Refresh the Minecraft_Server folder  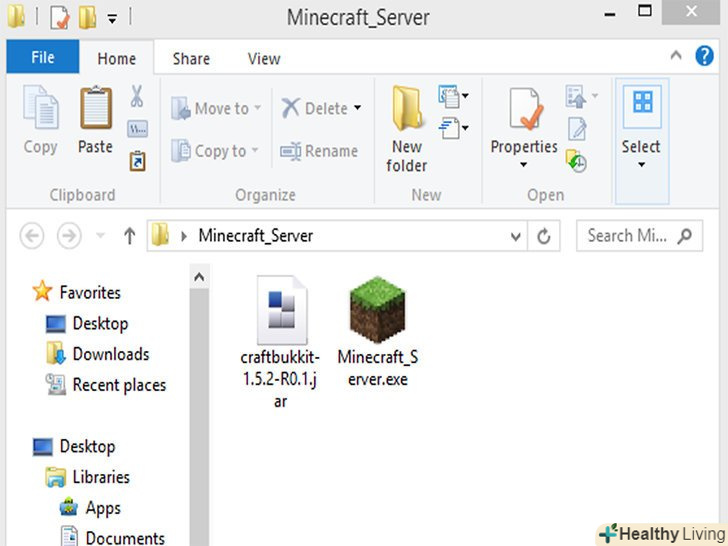544,236
